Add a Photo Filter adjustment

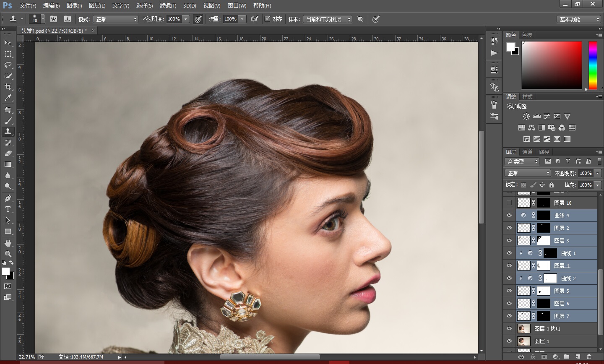pyautogui.click(x=552, y=128)
